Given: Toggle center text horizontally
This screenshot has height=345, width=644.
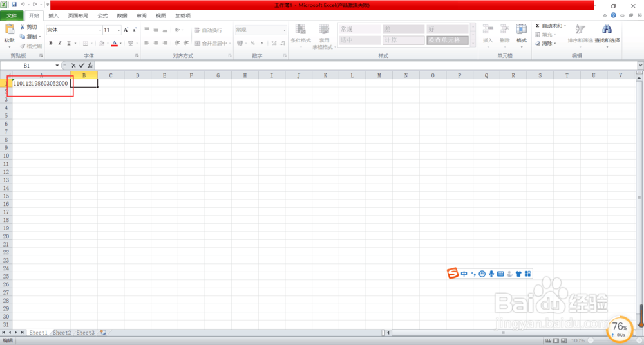Looking at the screenshot, I should [x=156, y=42].
